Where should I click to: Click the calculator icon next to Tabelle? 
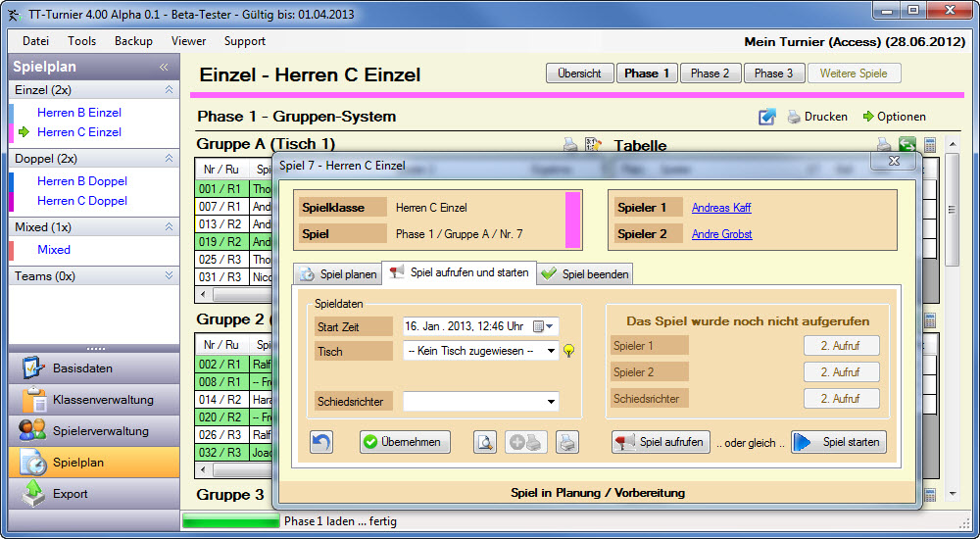929,145
